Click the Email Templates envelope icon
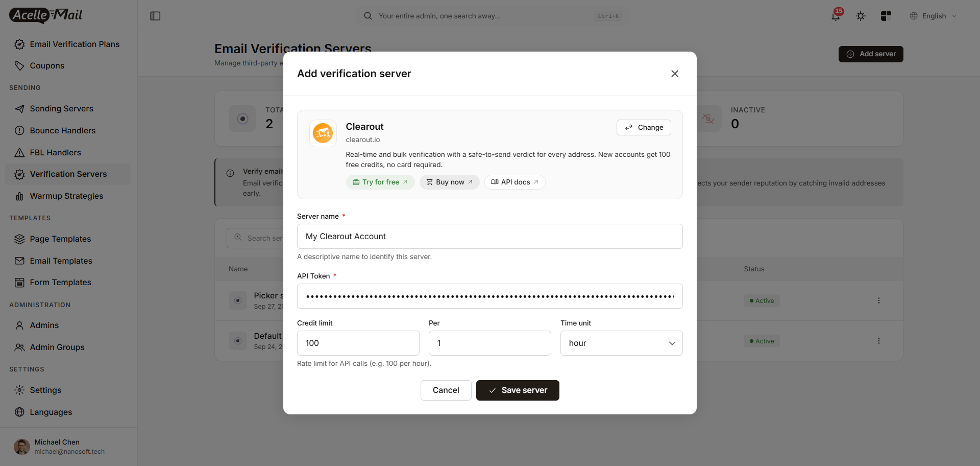The height and width of the screenshot is (466, 980). pyautogui.click(x=19, y=261)
